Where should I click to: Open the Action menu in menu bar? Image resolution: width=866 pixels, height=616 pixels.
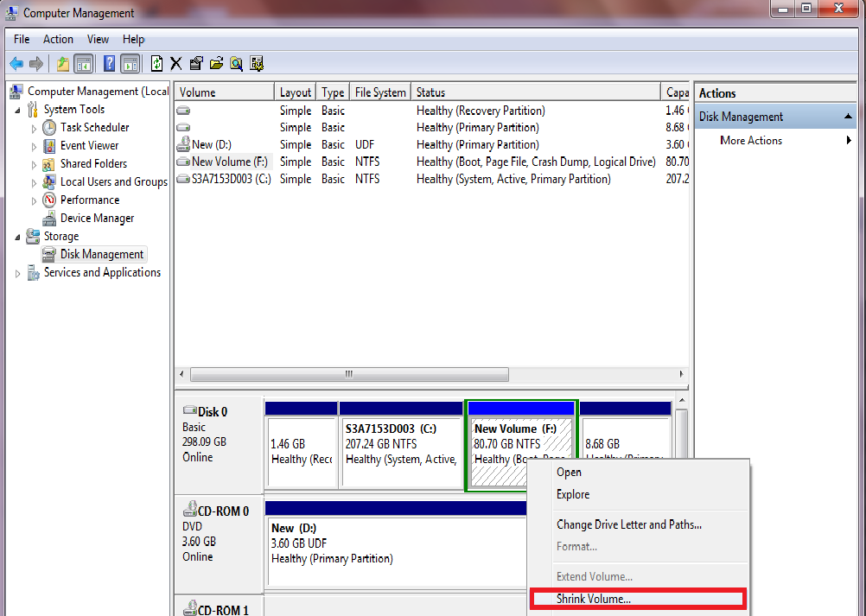point(58,39)
